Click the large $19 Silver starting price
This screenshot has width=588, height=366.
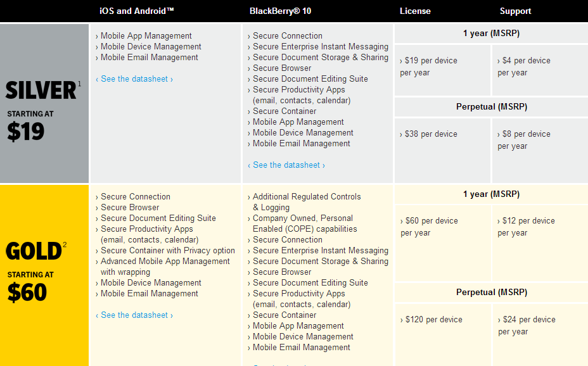(x=26, y=132)
